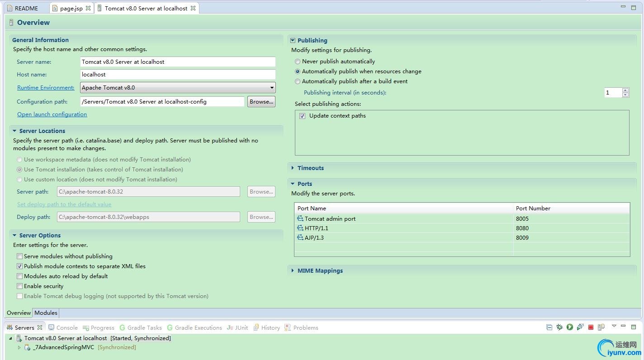Click the JUnit tab icon
The image size is (644, 360).
pyautogui.click(x=230, y=327)
